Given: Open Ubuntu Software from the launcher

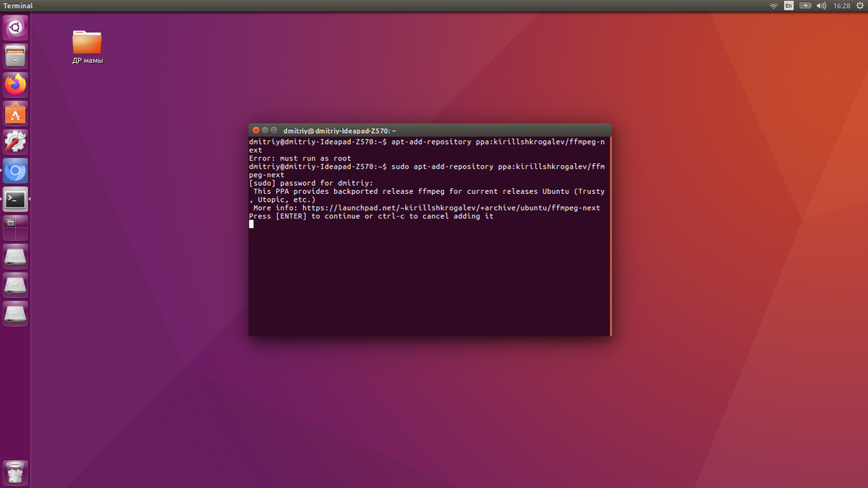Looking at the screenshot, I should click(x=14, y=114).
